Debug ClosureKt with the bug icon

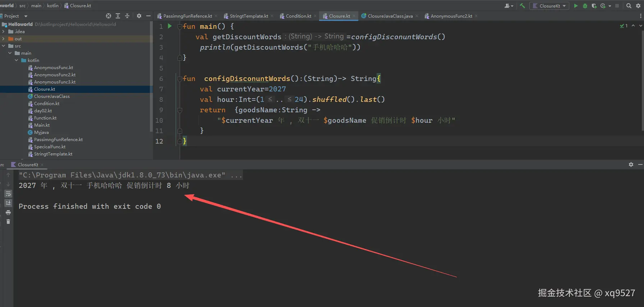coord(585,6)
